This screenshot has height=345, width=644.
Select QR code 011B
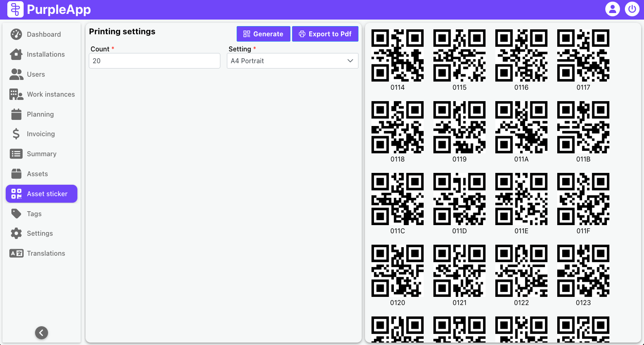click(583, 127)
